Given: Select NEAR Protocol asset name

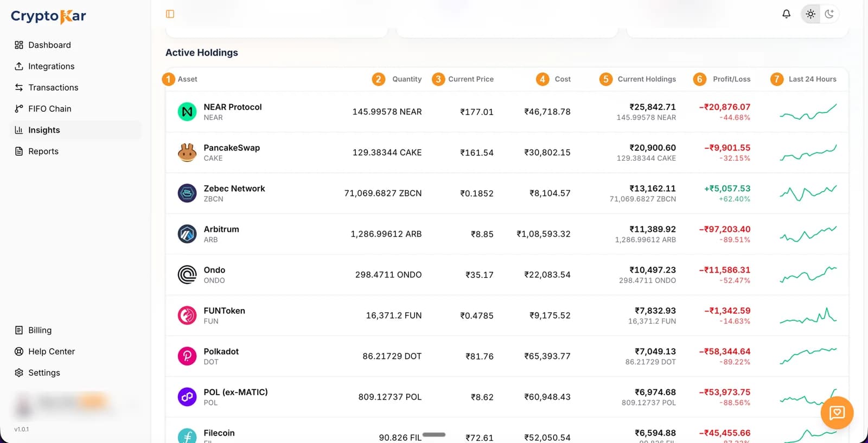Looking at the screenshot, I should pyautogui.click(x=233, y=107).
